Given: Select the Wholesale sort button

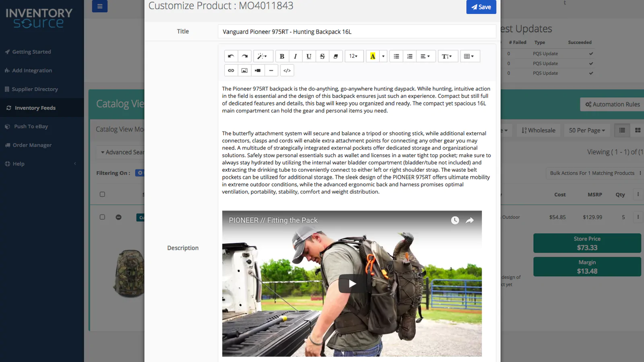Looking at the screenshot, I should pos(539,130).
